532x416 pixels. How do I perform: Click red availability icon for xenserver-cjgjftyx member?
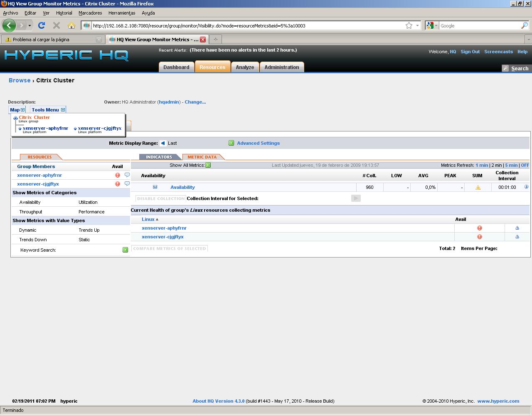(118, 184)
